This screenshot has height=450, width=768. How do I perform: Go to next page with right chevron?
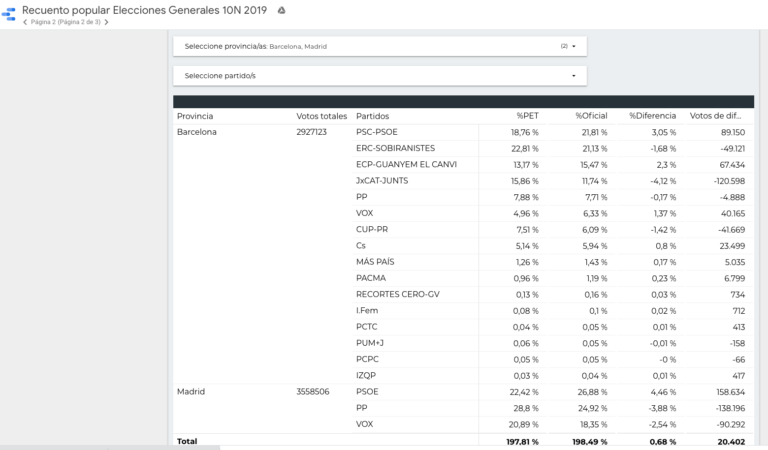pos(107,22)
